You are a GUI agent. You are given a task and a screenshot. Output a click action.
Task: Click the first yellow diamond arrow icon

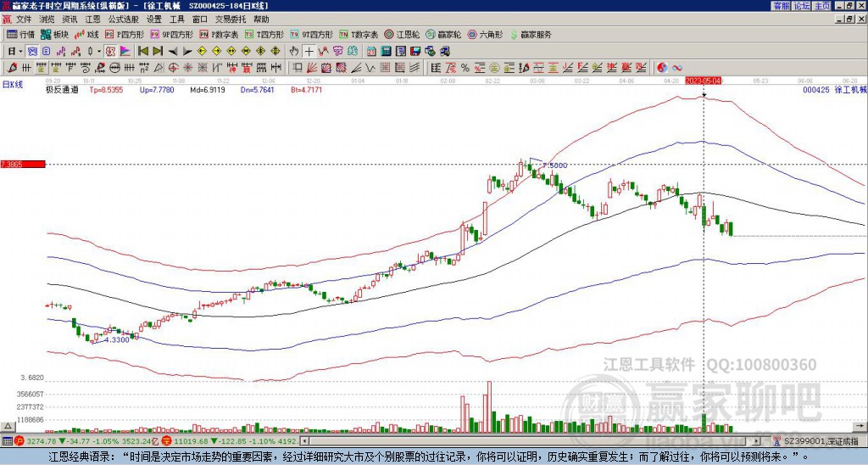(202, 52)
